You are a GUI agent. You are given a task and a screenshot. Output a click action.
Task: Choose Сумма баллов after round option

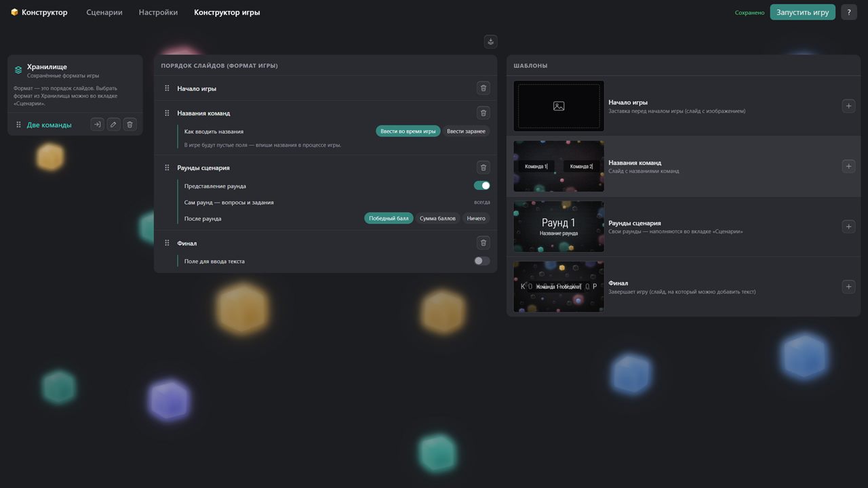[x=437, y=218]
